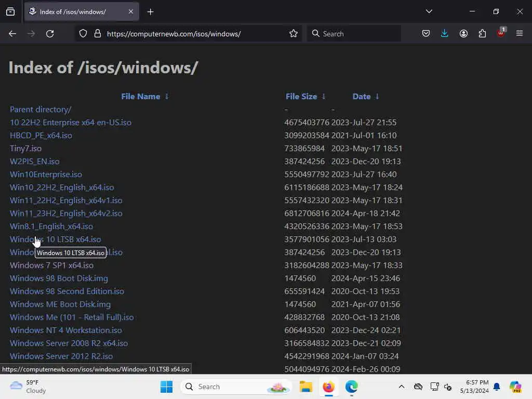Sort descending using Date arrow
Viewport: 532px width, 399px height.
[377, 97]
